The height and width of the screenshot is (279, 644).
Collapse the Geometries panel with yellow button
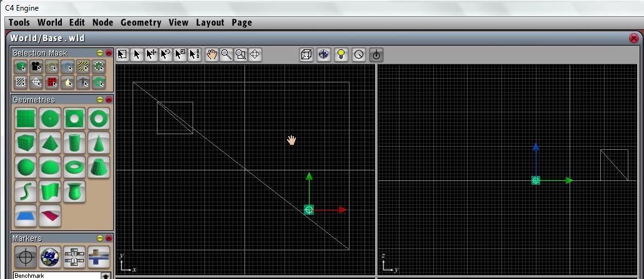(100, 100)
